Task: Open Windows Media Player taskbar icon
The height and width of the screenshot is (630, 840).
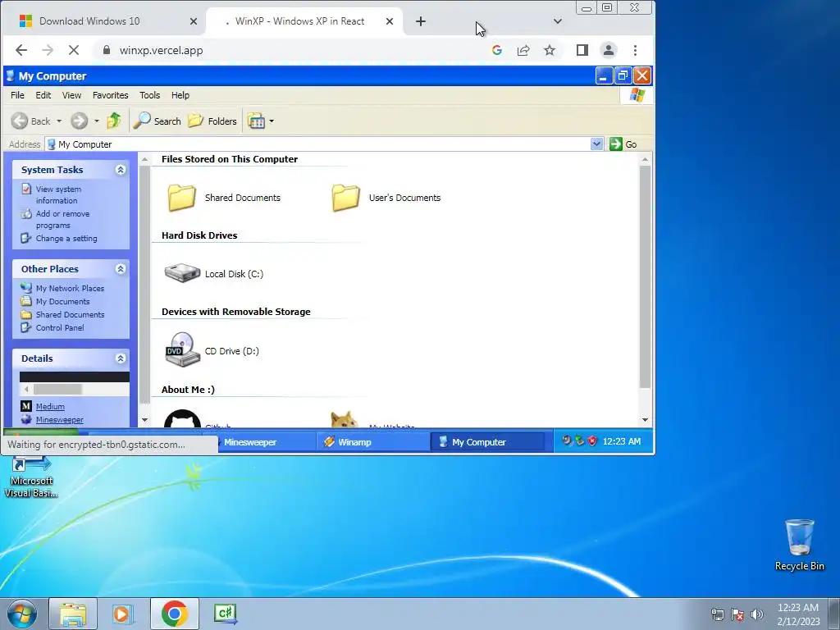Action: (x=122, y=614)
